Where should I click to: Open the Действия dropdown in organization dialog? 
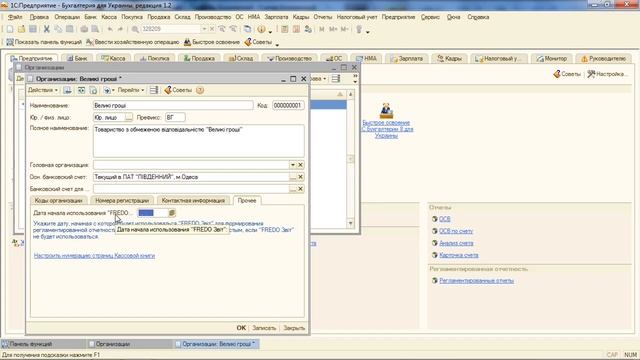tap(42, 90)
